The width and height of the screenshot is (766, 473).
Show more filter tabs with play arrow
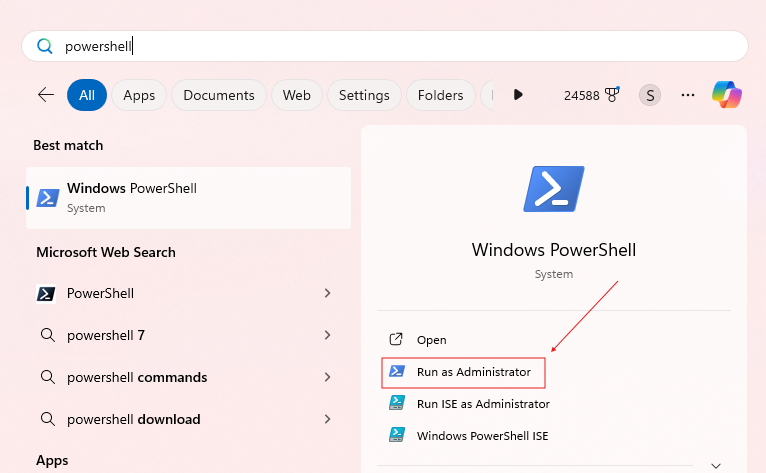coord(518,95)
